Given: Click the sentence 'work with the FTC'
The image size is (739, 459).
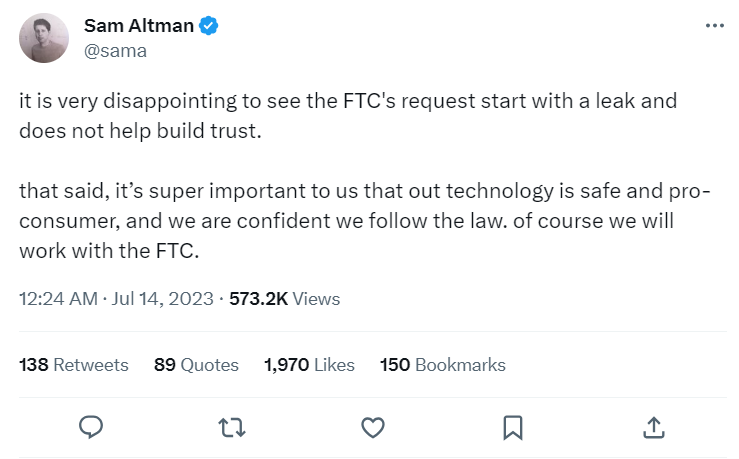Looking at the screenshot, I should coord(109,251).
